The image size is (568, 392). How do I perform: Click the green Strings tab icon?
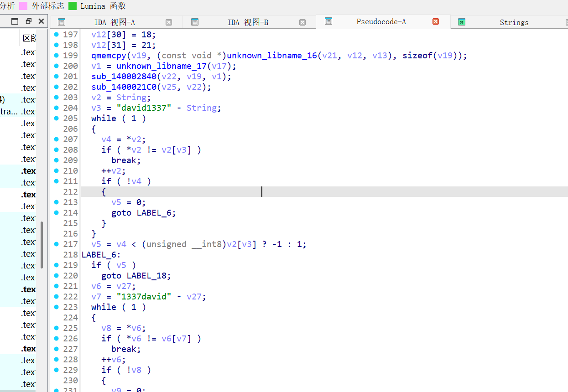coord(461,22)
